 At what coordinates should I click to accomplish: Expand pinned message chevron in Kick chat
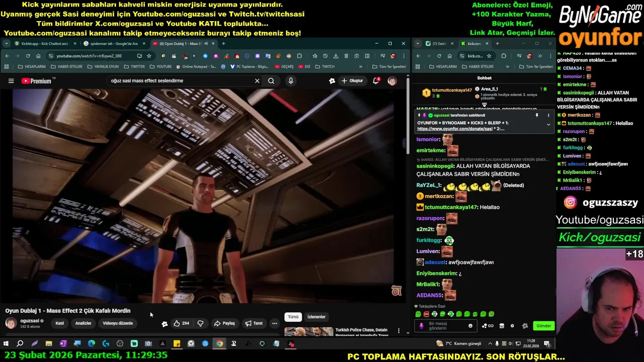pyautogui.click(x=548, y=124)
